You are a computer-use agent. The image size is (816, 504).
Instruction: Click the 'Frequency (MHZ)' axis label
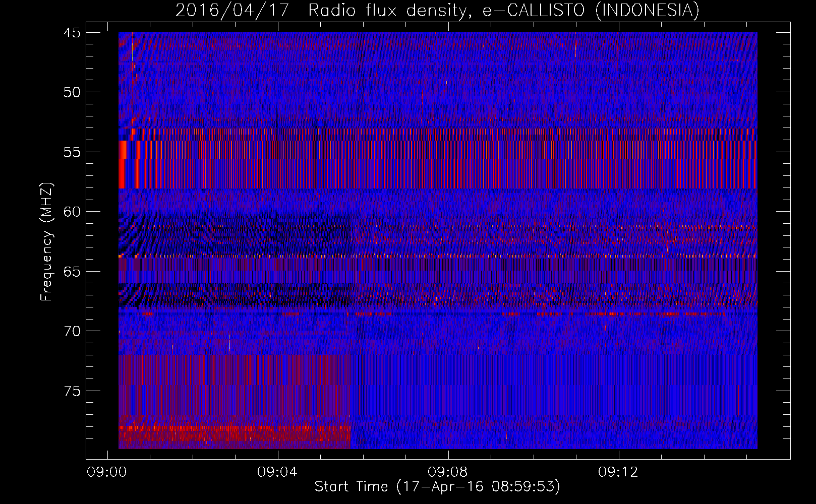[46, 242]
